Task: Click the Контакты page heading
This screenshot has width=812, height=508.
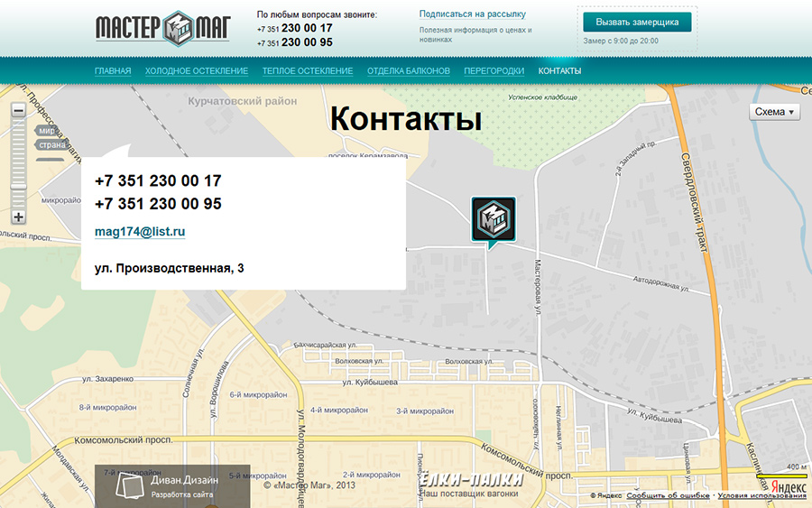Action: pyautogui.click(x=406, y=118)
